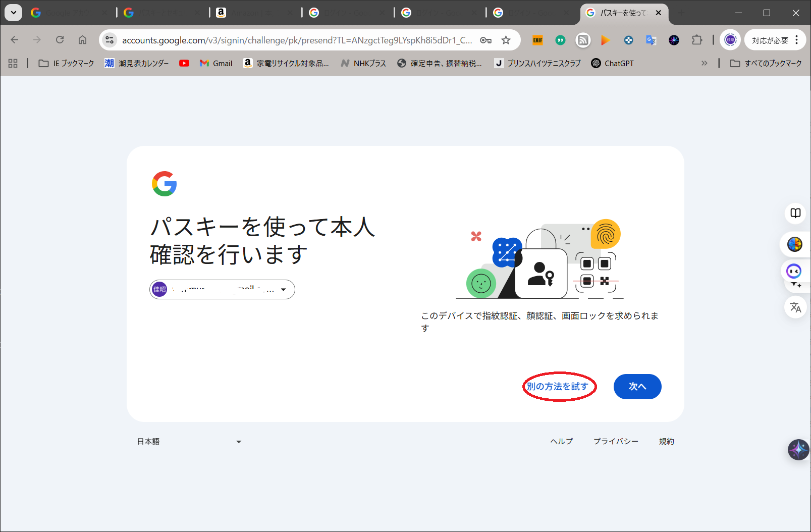
Task: Click the address bar URL
Action: tap(297, 40)
